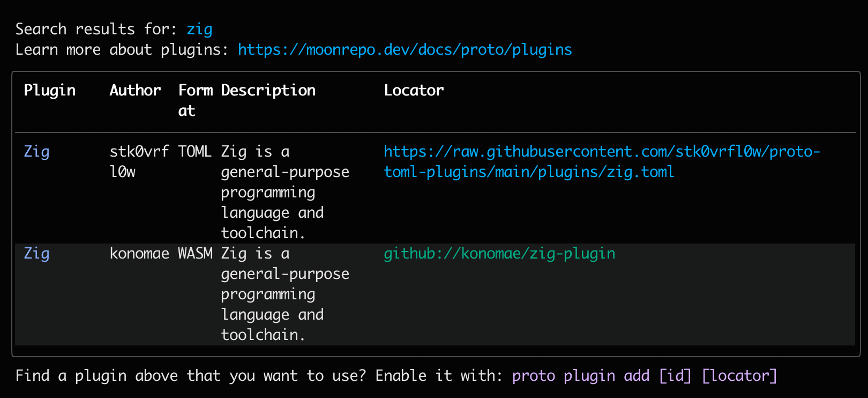Open the moonrepo.dev plugins documentation link
Viewport: 868px width, 398px height.
(x=405, y=50)
